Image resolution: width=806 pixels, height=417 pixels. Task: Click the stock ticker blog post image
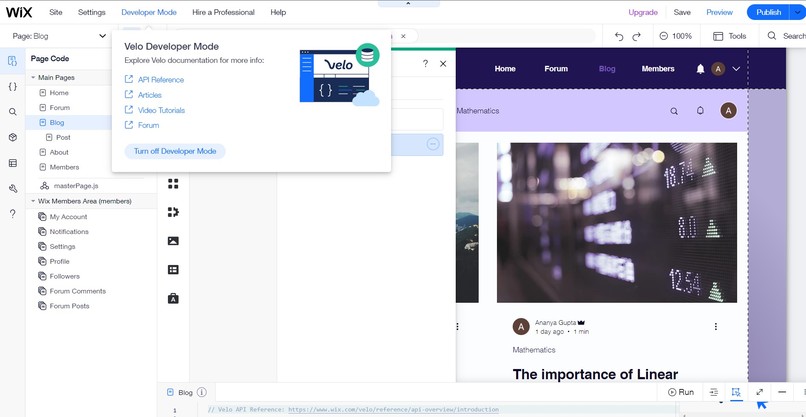tap(617, 223)
